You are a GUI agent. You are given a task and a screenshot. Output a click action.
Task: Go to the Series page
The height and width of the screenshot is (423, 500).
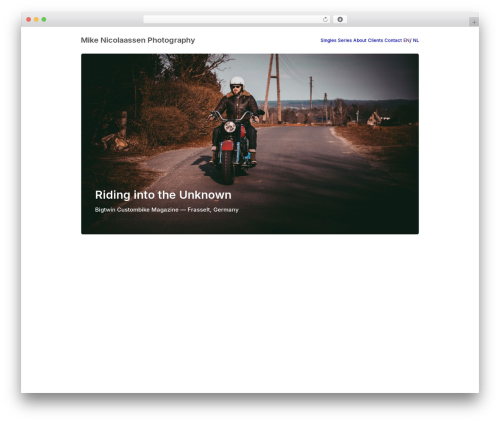[x=345, y=40]
